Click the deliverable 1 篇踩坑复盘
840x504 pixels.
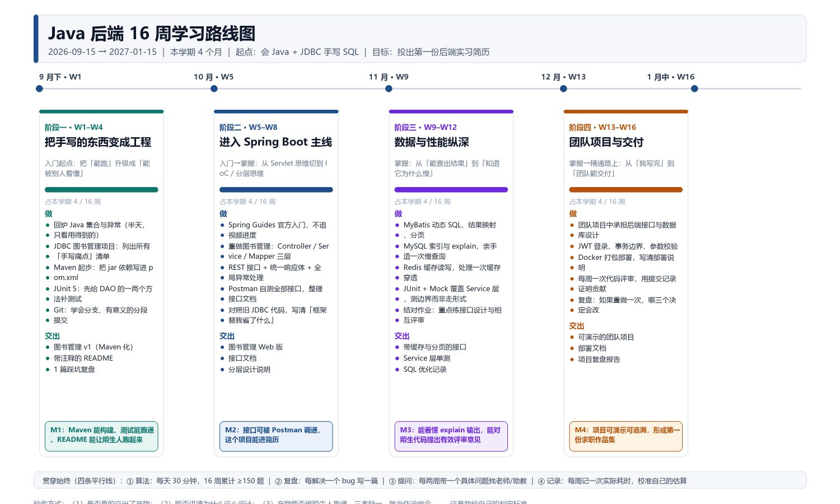(x=74, y=370)
